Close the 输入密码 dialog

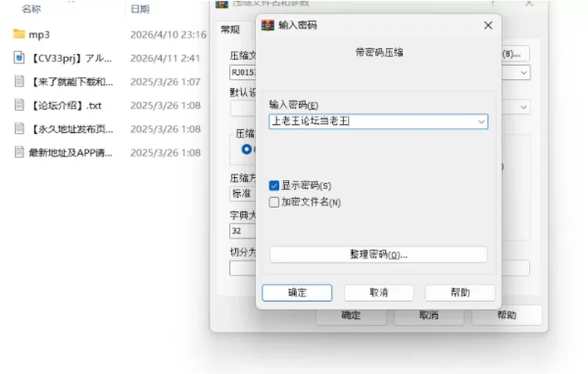pos(488,26)
